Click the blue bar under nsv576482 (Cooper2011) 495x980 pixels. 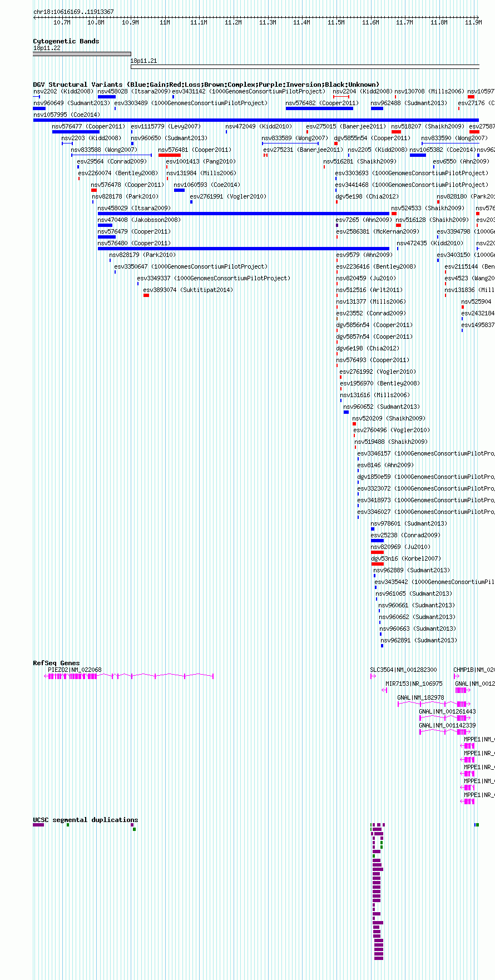(x=319, y=108)
